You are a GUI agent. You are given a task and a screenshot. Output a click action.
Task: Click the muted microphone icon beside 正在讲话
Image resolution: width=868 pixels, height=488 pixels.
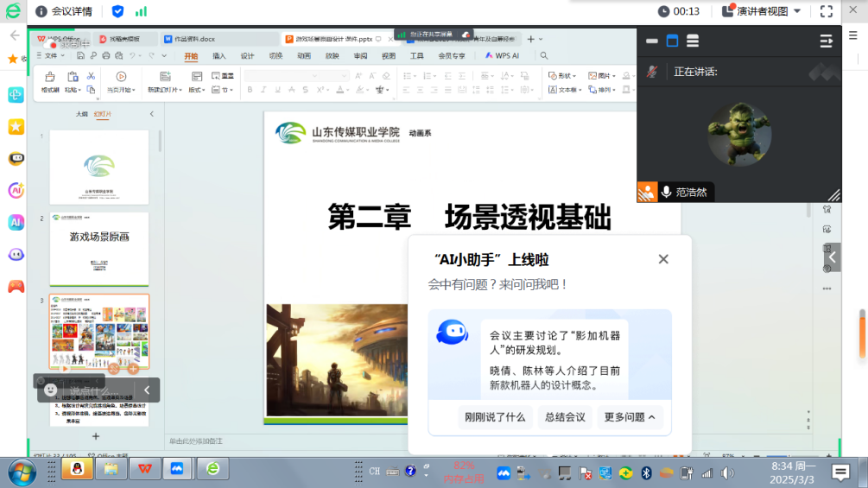pos(652,72)
